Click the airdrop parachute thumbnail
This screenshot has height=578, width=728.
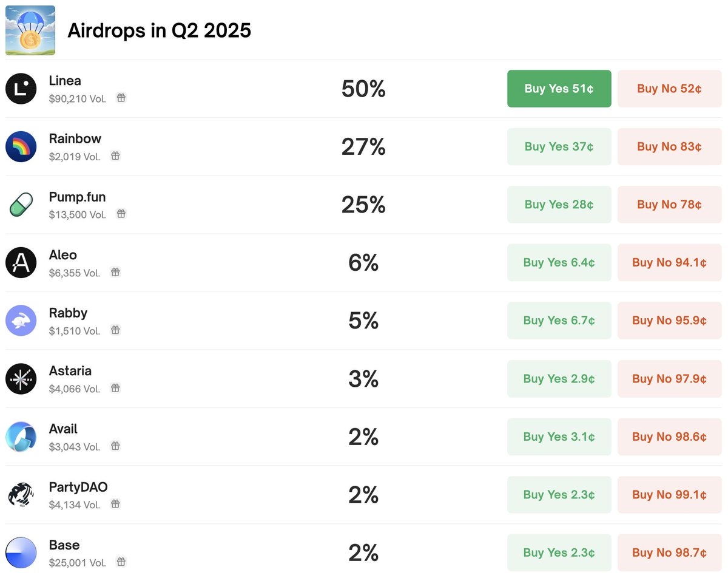point(30,30)
